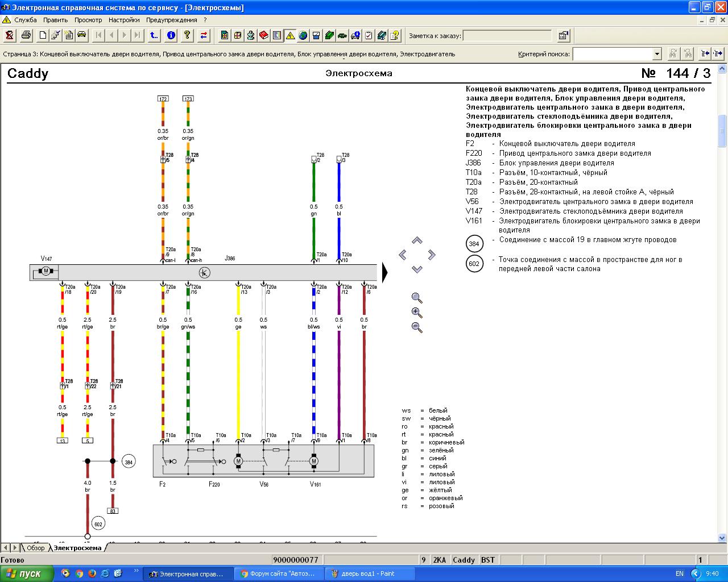Switch to дверь вод1 - Paint taskbar item
This screenshot has height=582, width=728.
coord(370,573)
